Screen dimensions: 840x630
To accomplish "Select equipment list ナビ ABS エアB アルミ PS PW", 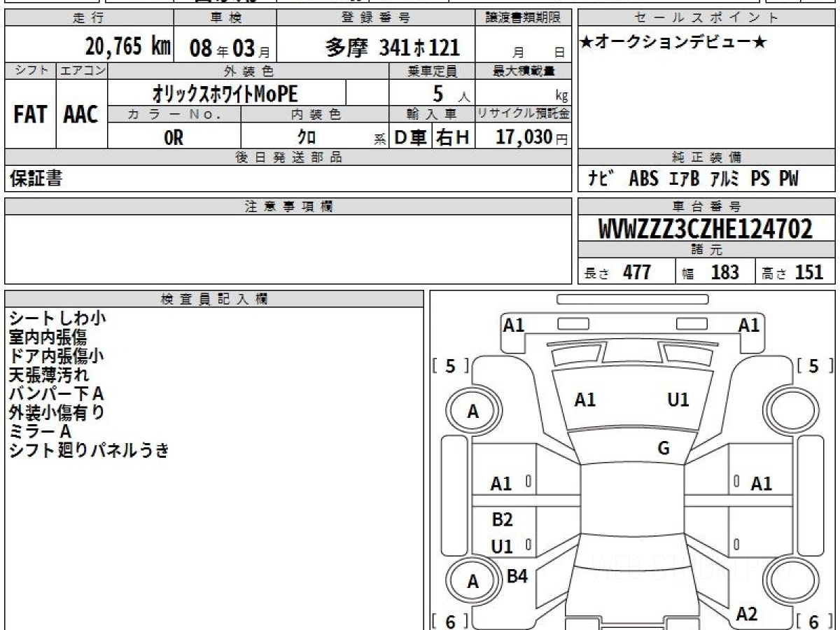I will pos(693,178).
